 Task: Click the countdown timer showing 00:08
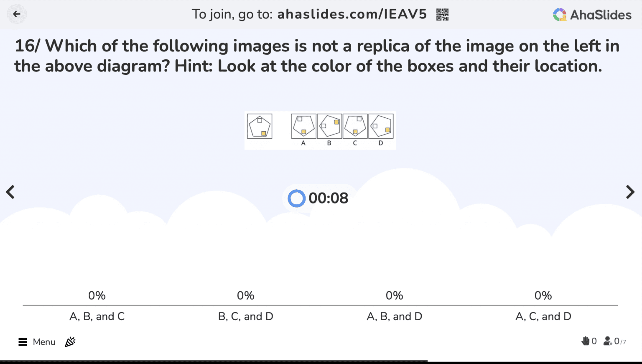pos(329,198)
